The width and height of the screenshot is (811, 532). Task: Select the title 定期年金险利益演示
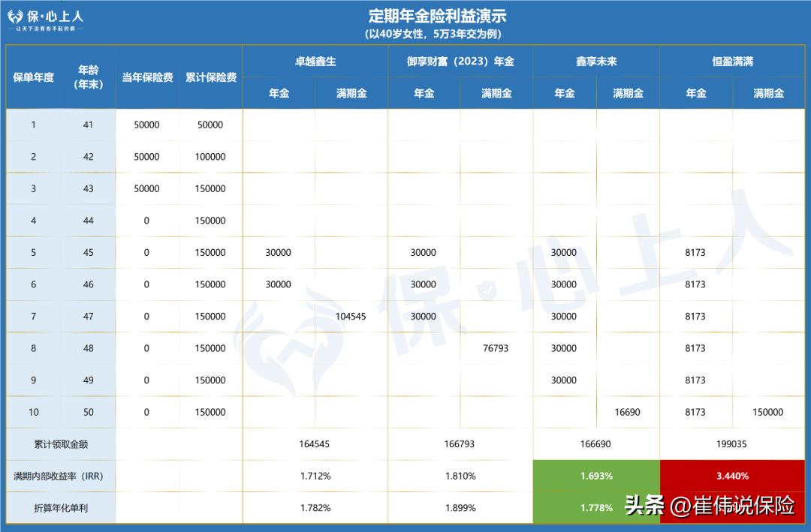437,16
